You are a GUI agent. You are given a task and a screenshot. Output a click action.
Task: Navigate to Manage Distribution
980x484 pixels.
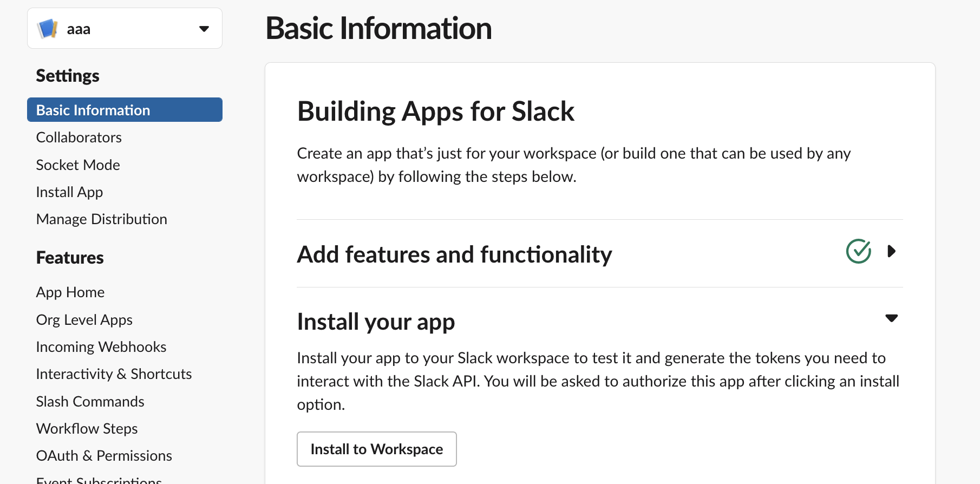102,219
